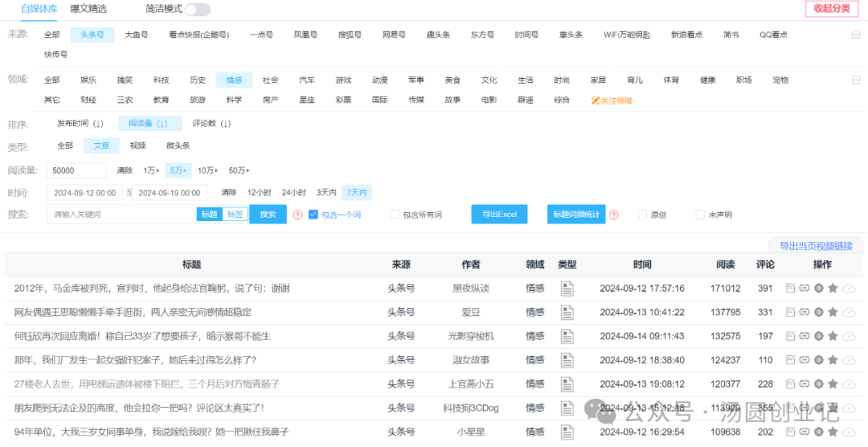Focus the keyword search input 请输入关键词
Screen dimensions: 868x447
coord(122,215)
